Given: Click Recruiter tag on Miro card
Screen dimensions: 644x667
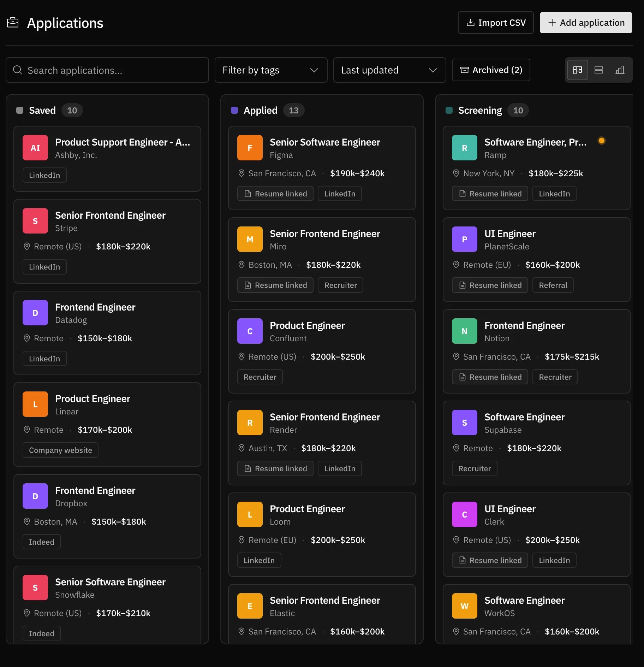Looking at the screenshot, I should point(340,285).
